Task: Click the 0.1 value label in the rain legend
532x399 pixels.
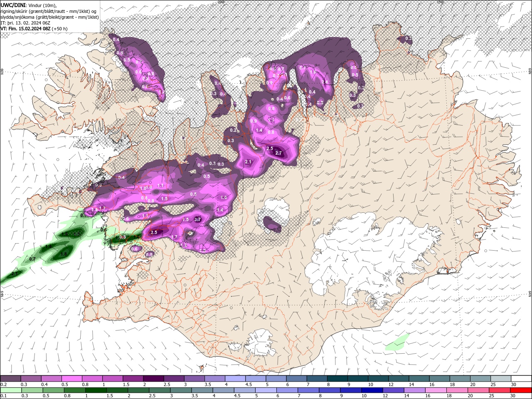Action: pyautogui.click(x=4, y=396)
